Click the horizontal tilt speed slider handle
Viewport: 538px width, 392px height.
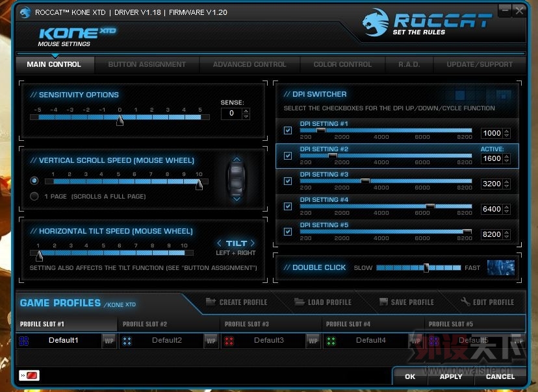[x=40, y=256]
